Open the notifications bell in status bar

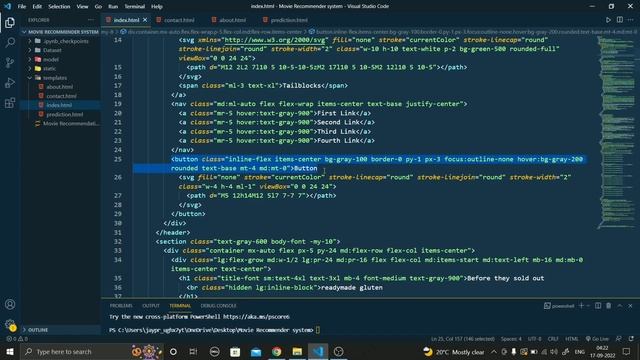[x=631, y=339]
